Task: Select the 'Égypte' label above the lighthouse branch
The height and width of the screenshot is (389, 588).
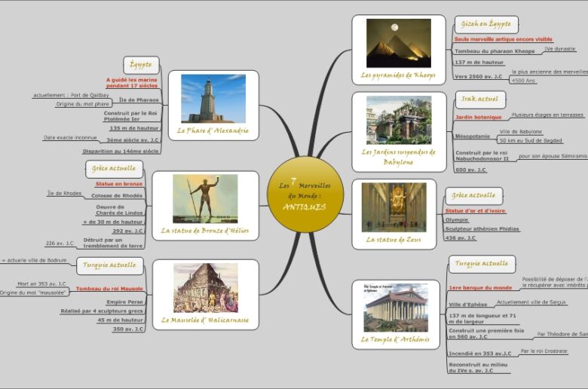Action: 141,65
